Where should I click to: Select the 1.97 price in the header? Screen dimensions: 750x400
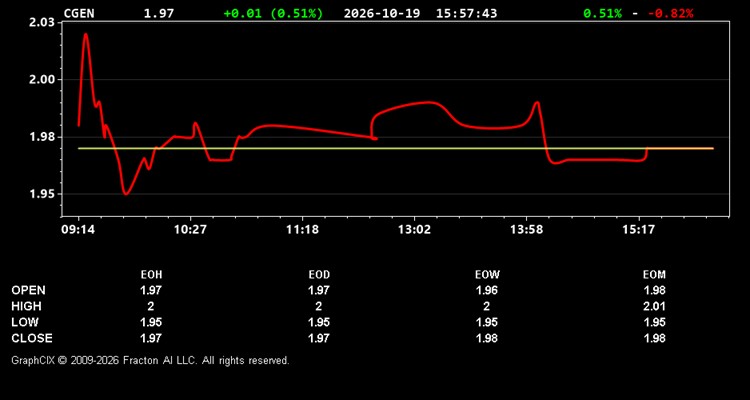(159, 13)
